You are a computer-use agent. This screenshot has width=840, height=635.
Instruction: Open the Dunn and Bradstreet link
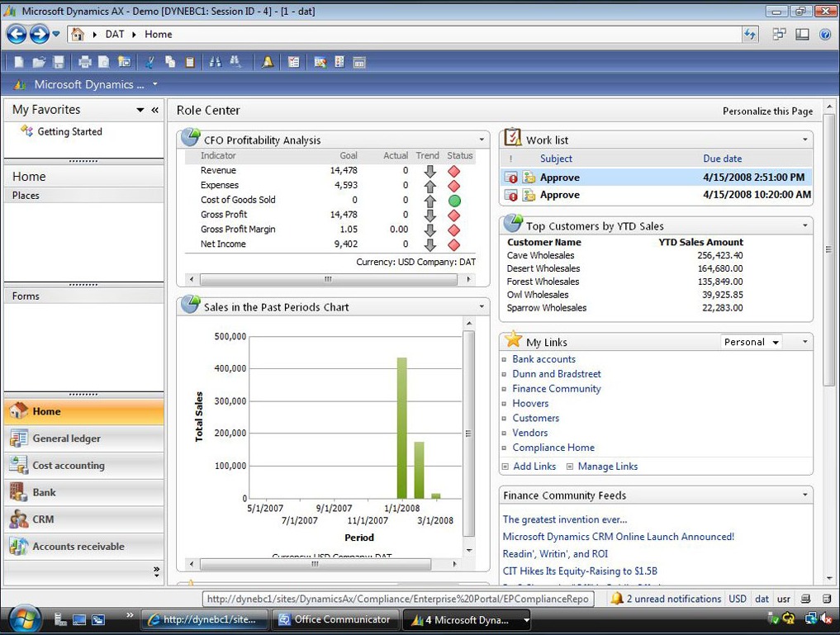(557, 374)
